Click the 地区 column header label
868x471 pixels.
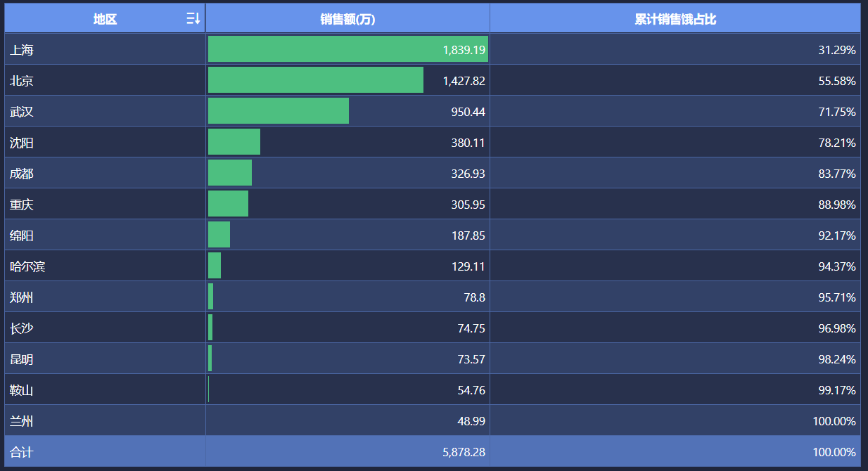(105, 19)
